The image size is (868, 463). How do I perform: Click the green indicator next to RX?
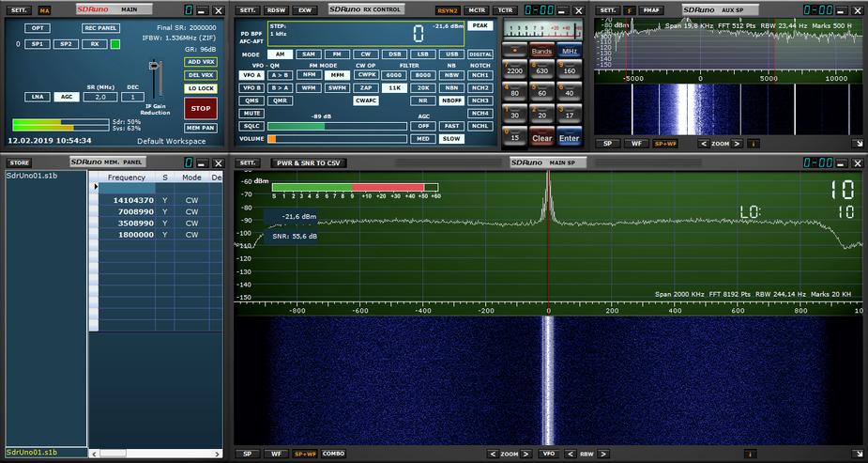[x=115, y=44]
